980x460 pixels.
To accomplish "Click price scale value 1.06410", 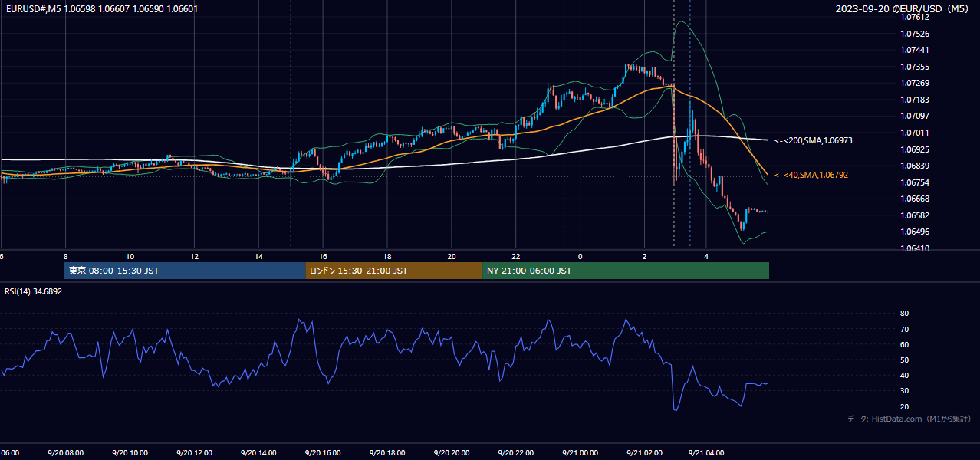I will (915, 248).
